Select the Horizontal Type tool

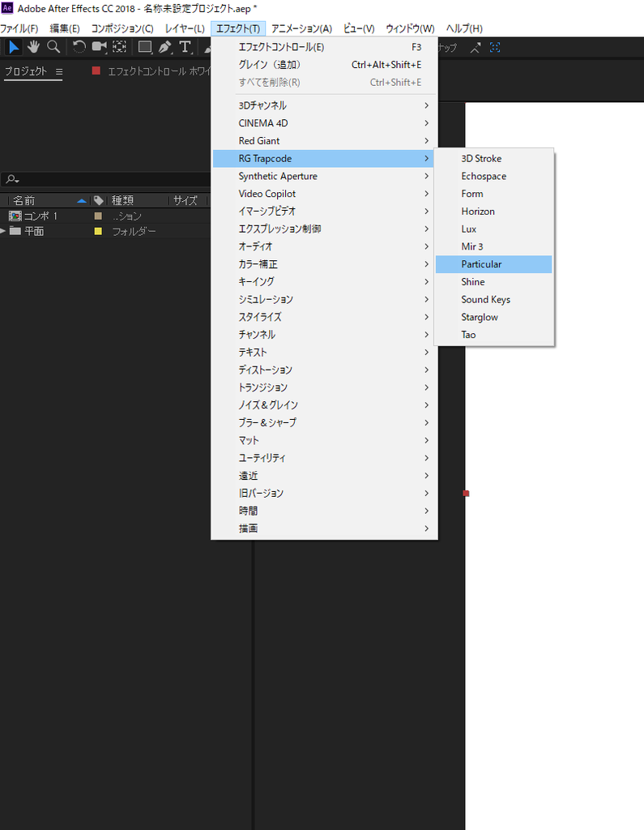click(x=185, y=47)
